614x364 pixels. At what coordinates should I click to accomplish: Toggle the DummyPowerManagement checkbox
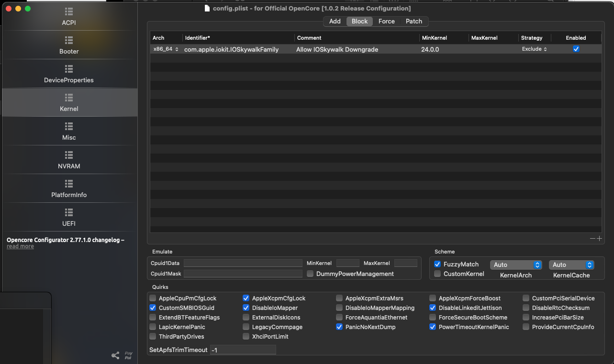coord(310,274)
